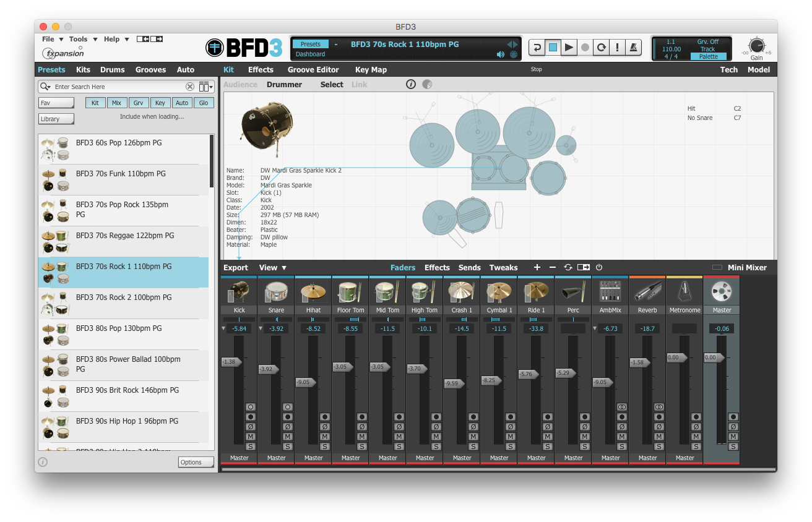
Task: Click the grey pie-shaped icon beside the info icon
Action: [x=427, y=84]
